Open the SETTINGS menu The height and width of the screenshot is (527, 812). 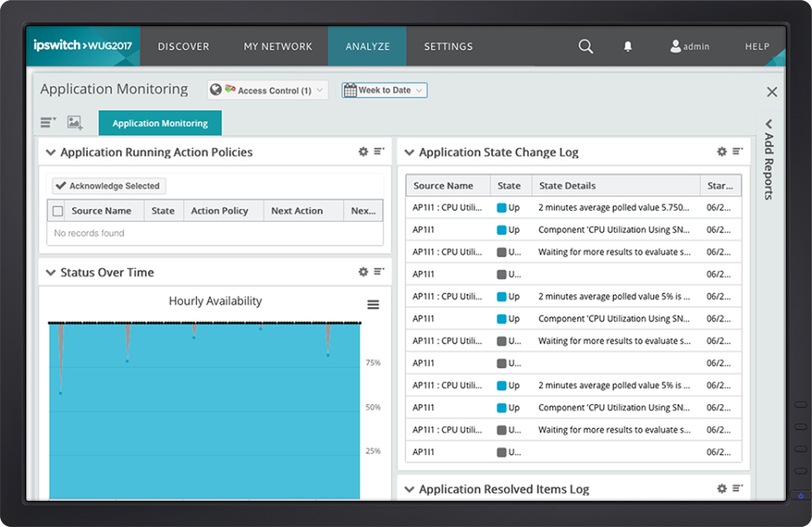click(447, 47)
